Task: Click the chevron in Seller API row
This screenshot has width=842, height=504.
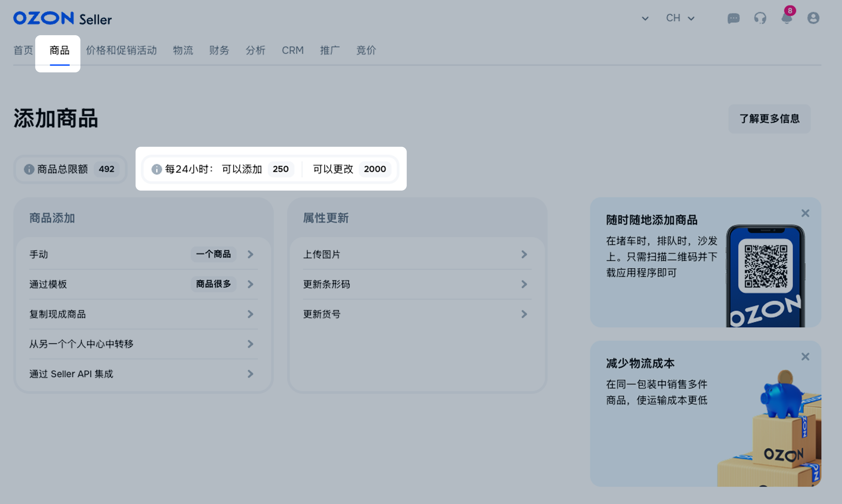Action: pyautogui.click(x=251, y=374)
